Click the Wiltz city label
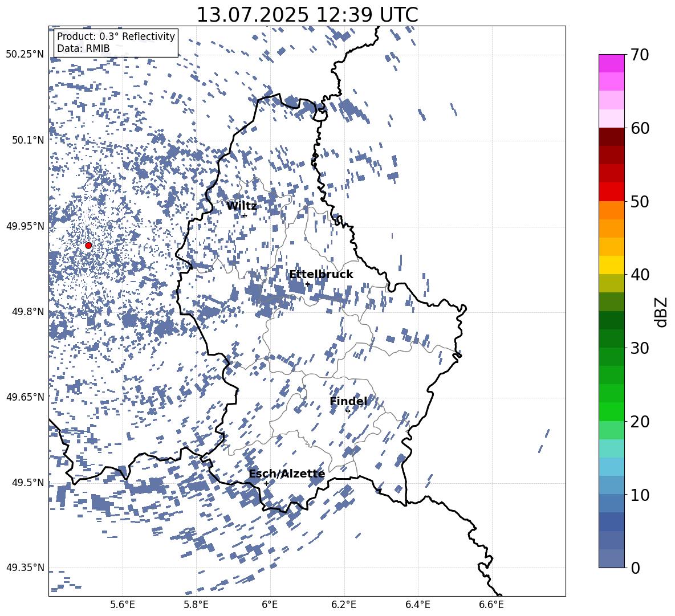 (x=242, y=206)
